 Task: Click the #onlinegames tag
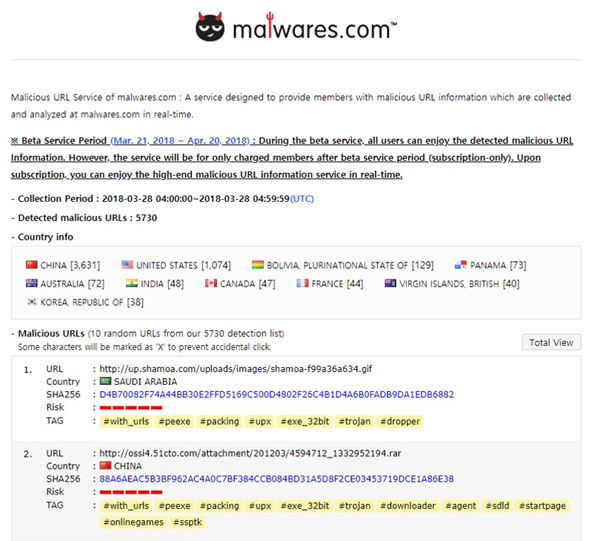point(133,522)
